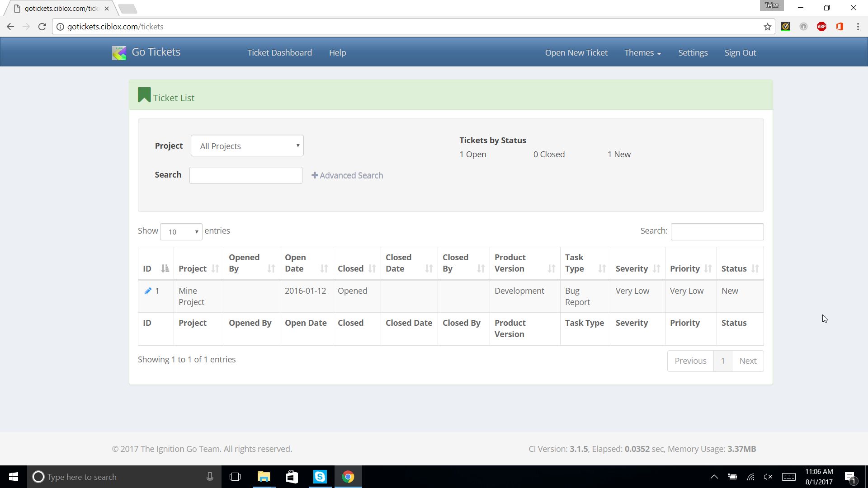Bookmark page with the star icon
The image size is (868, 488).
point(767,27)
